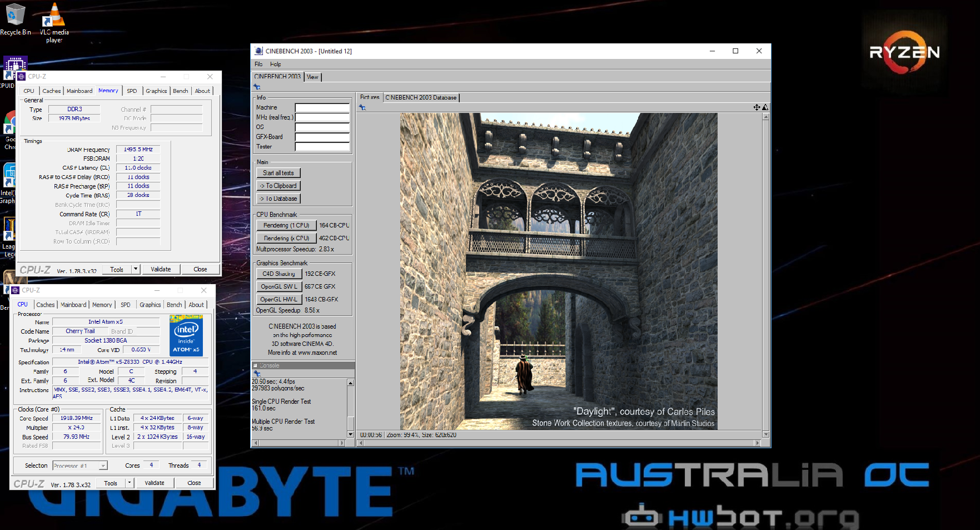Click the pin icon in the Console header
Image resolution: width=980 pixels, height=530 pixels.
257,373
